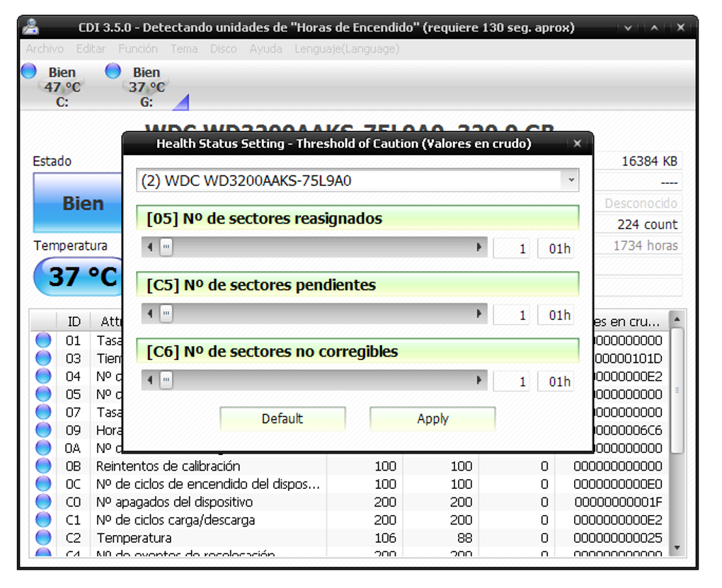Click status circle of attribute C1 row
722x588 pixels.
click(x=43, y=519)
